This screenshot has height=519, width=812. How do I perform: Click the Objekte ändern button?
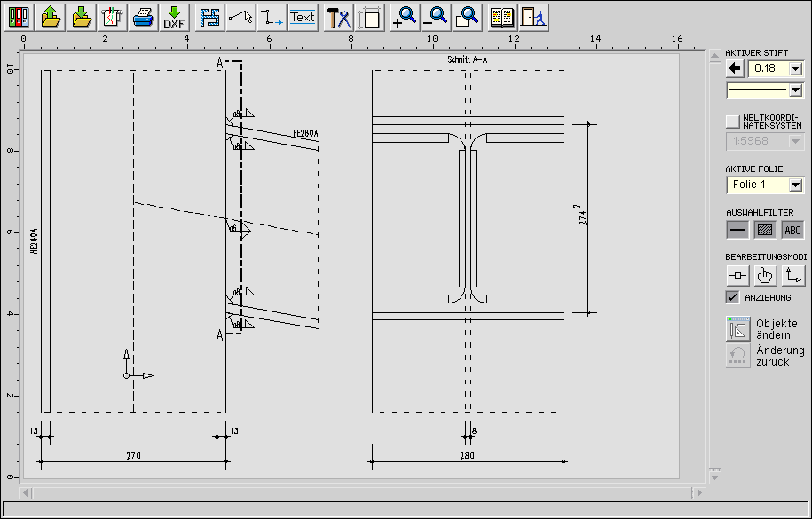pos(738,329)
